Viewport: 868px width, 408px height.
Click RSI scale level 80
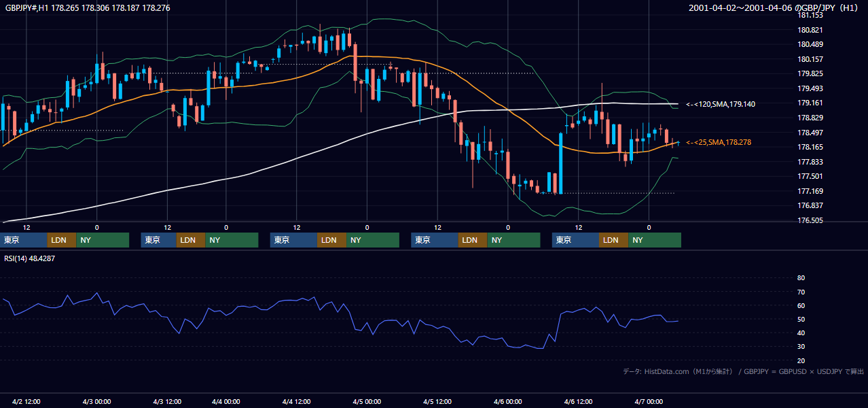coord(801,278)
